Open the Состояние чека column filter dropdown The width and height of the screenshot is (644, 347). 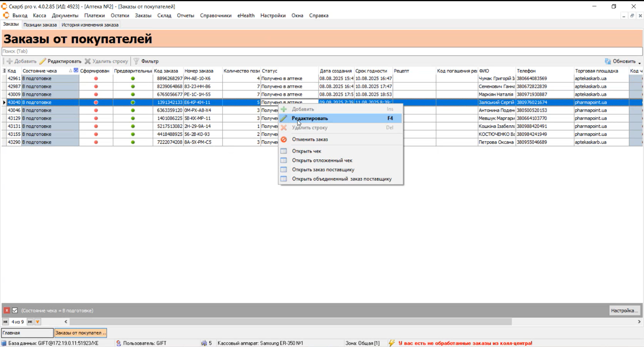[x=76, y=70]
